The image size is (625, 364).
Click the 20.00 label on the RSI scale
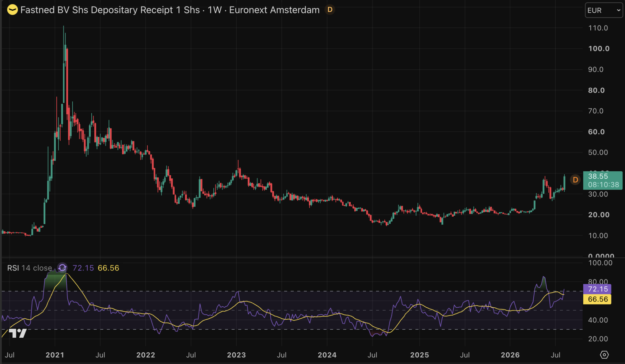pos(598,339)
